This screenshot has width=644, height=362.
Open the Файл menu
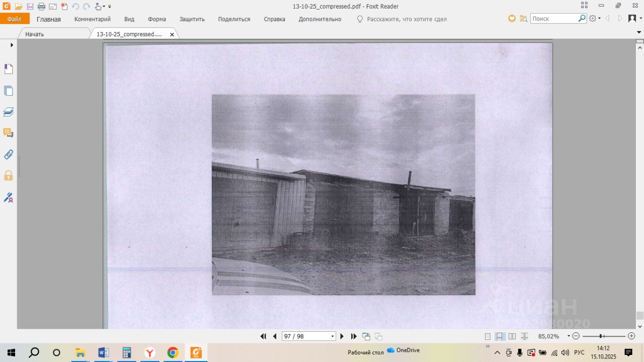15,19
